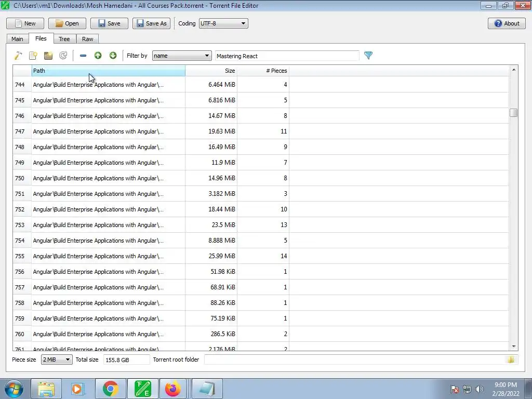
Task: Click the network tray icon
Action: click(467, 389)
